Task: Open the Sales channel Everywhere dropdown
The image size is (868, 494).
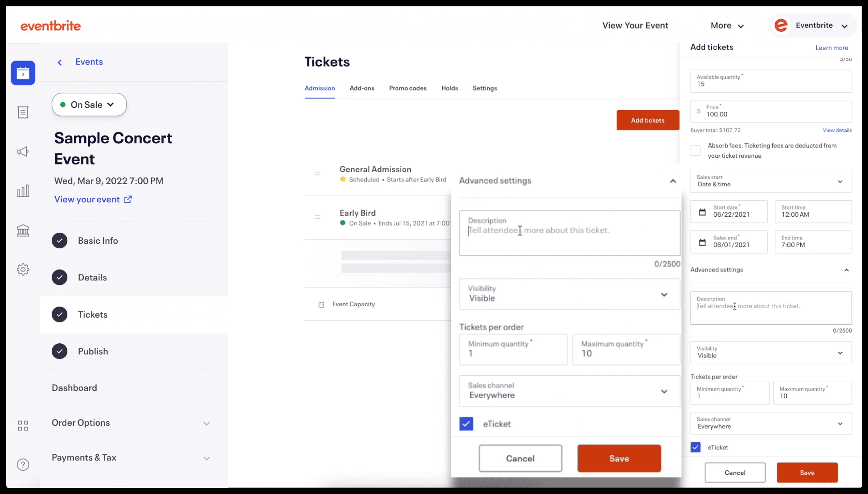Action: pos(569,391)
